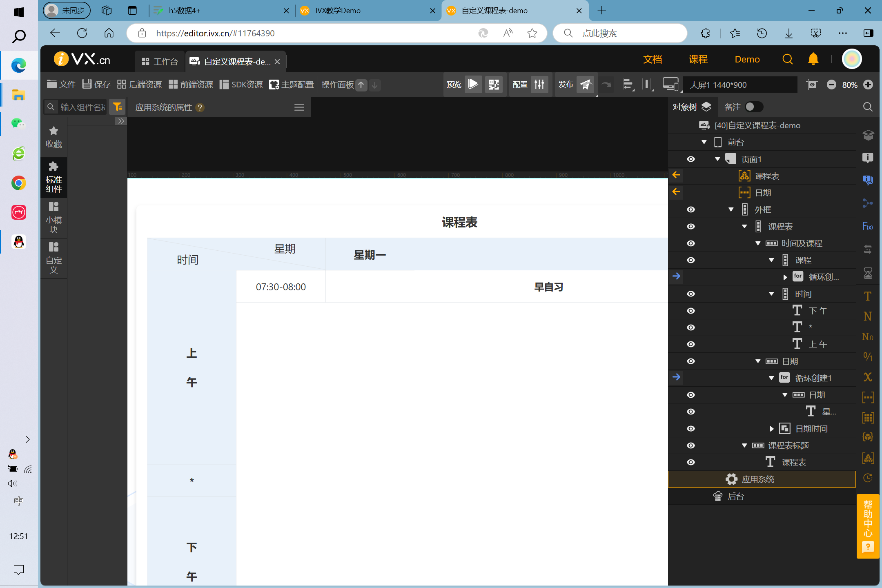Screen dimensions: 882x588
Task: Expand the 循环创... tree node
Action: [x=785, y=277]
